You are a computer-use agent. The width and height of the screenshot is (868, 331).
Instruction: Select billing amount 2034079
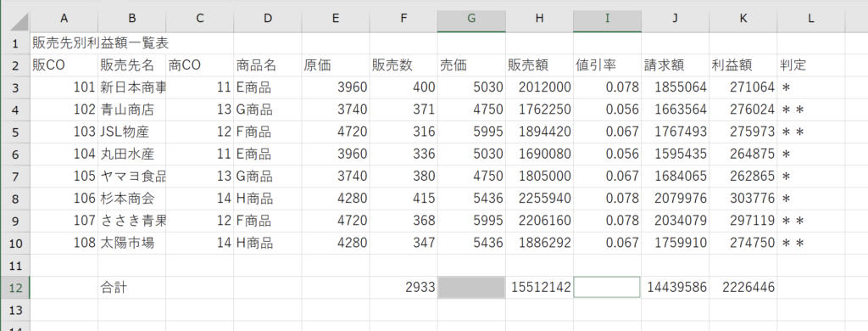676,221
